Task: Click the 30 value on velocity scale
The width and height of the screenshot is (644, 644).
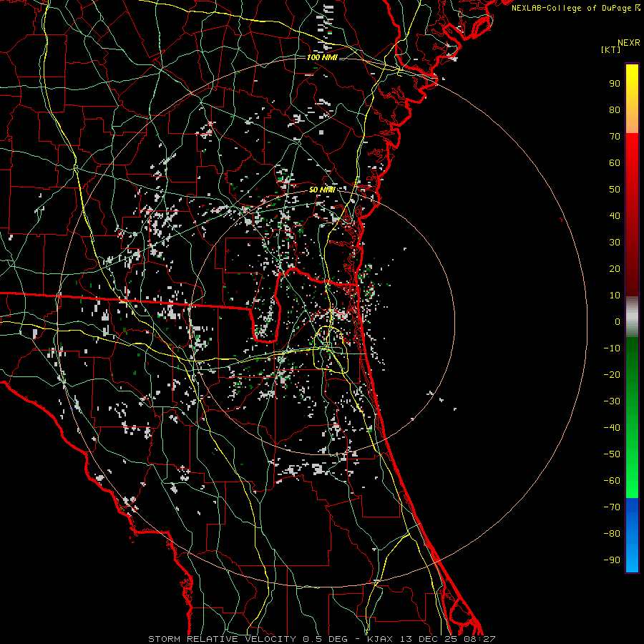Action: click(x=615, y=243)
